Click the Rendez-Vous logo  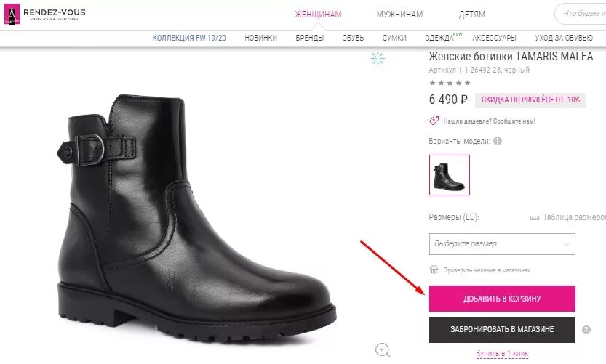[44, 15]
